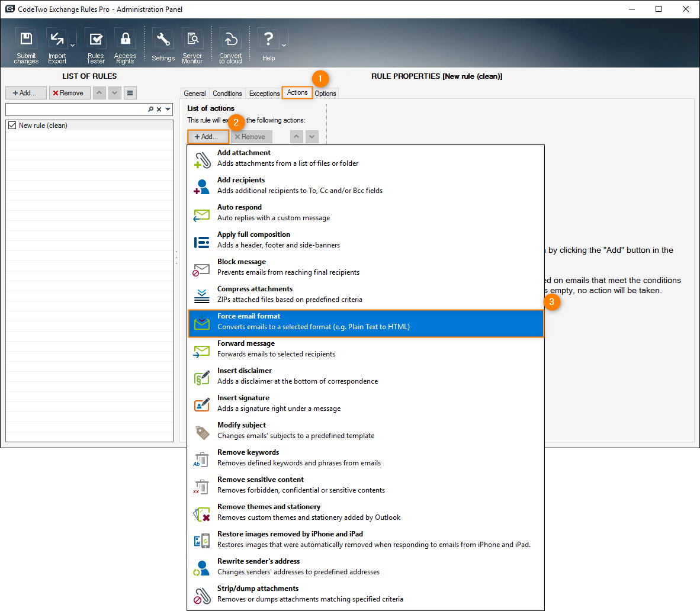Expand the Import Export dropdown arrow
700x611 pixels.
[x=72, y=46]
